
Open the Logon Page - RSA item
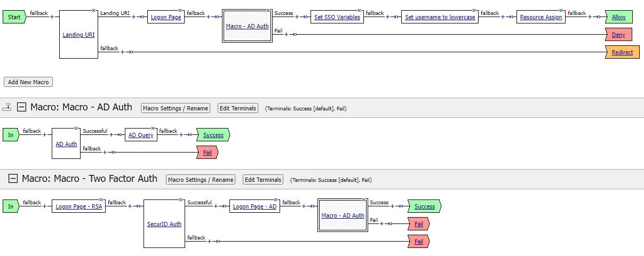[78, 207]
